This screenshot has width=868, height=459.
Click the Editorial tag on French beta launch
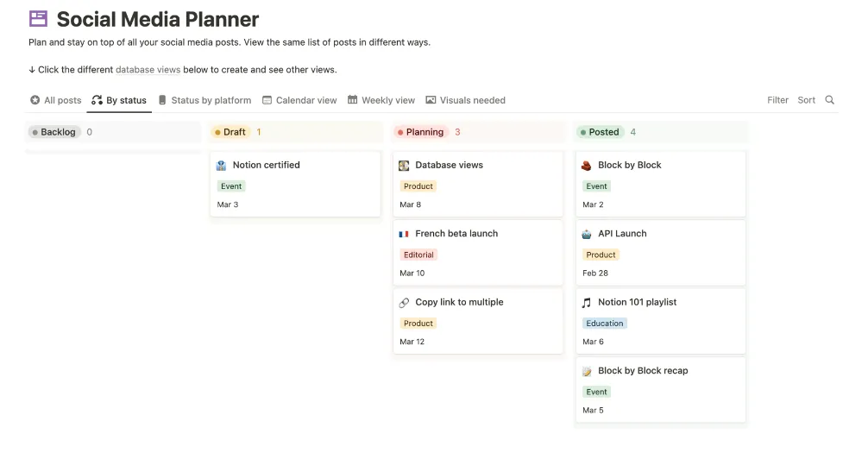pos(418,255)
